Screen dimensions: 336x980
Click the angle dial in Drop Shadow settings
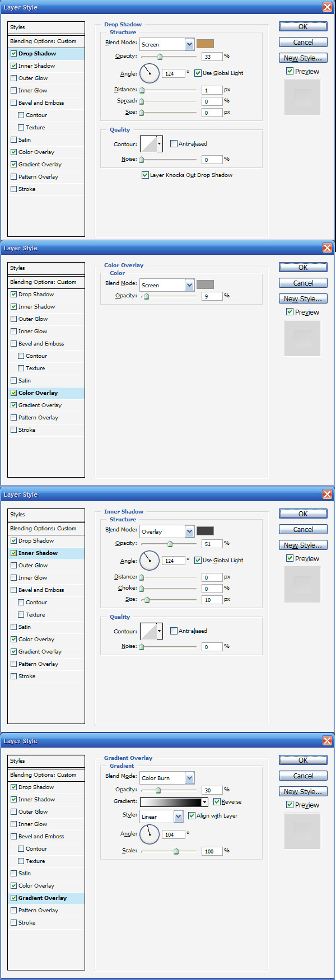[x=149, y=73]
